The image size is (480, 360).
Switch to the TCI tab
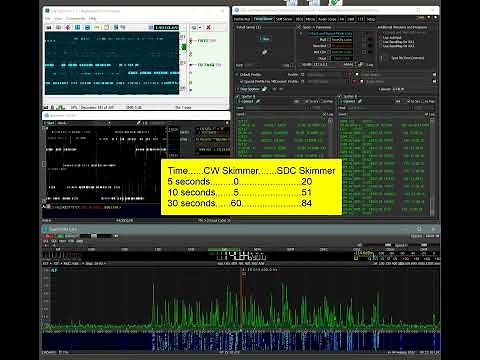tap(360, 19)
